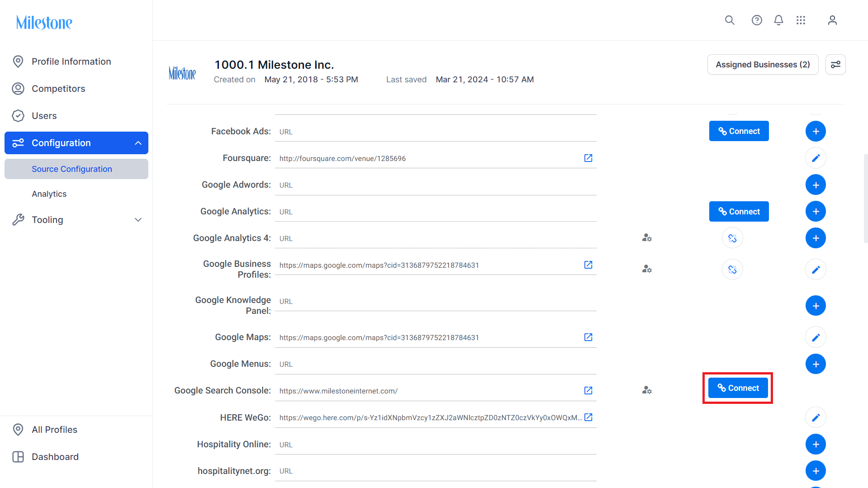This screenshot has height=488, width=868.
Task: Click Google Business Profiles account settings icon
Action: (647, 269)
